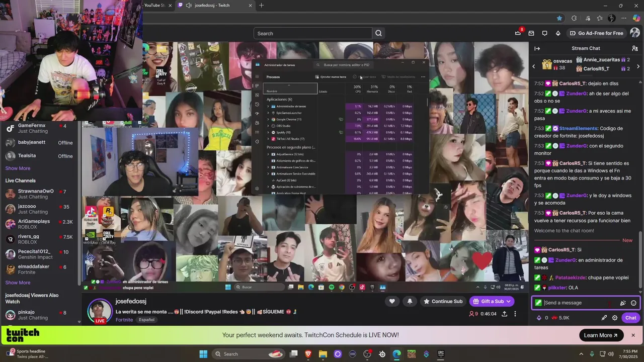The width and height of the screenshot is (644, 362).
Task: Click plikxter username in chat
Action: click(x=556, y=288)
